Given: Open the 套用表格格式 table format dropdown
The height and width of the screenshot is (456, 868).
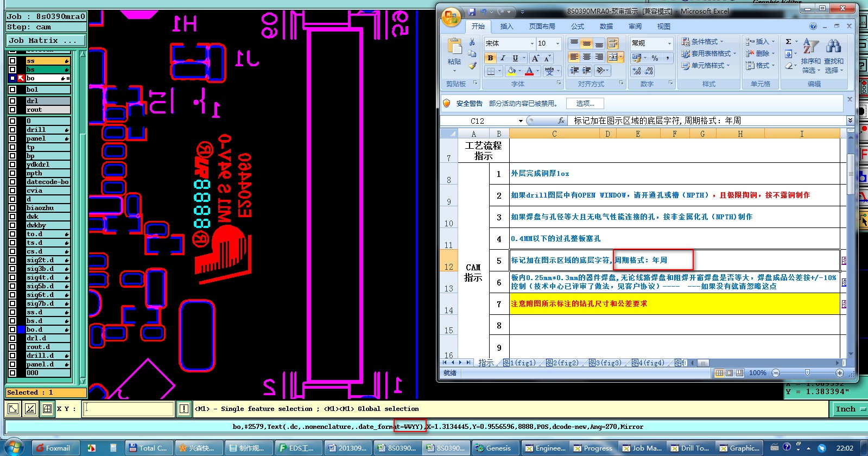Looking at the screenshot, I should click(709, 54).
